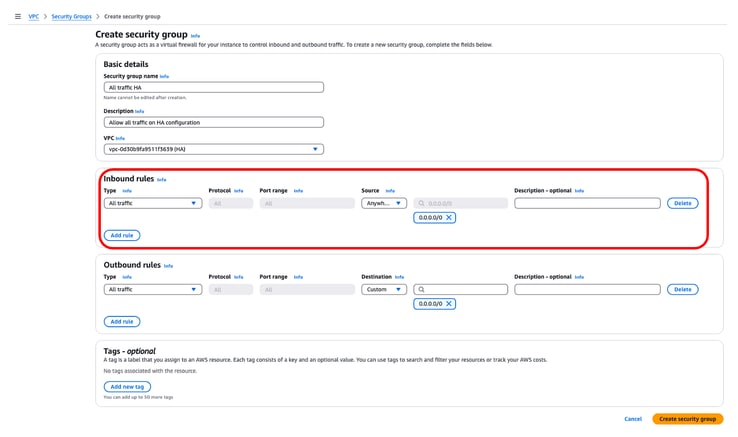Delete the inbound rule
This screenshot has width=738, height=437.
click(x=682, y=203)
